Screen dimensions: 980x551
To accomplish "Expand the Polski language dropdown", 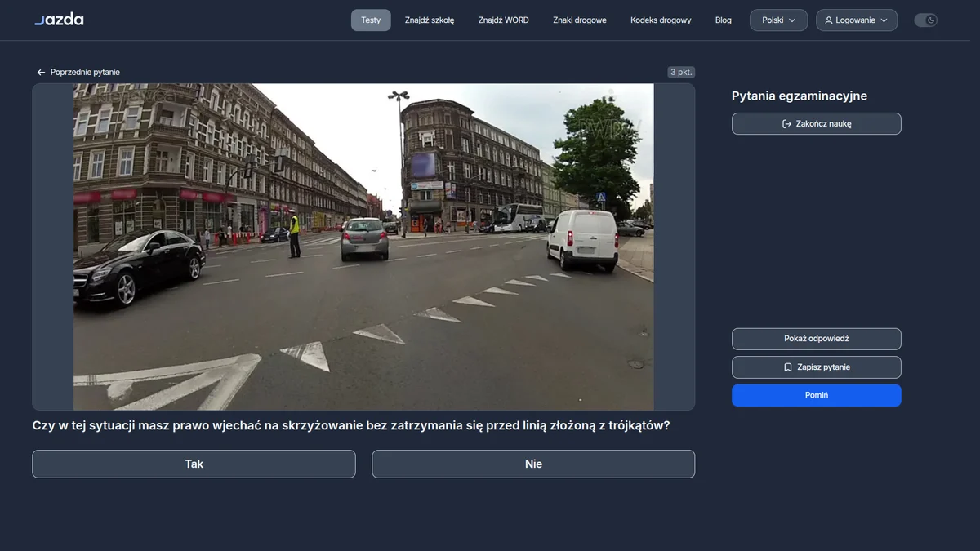I will click(779, 20).
